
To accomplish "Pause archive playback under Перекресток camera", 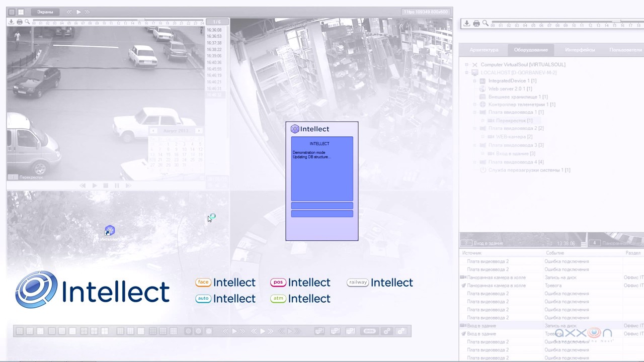I will (117, 186).
